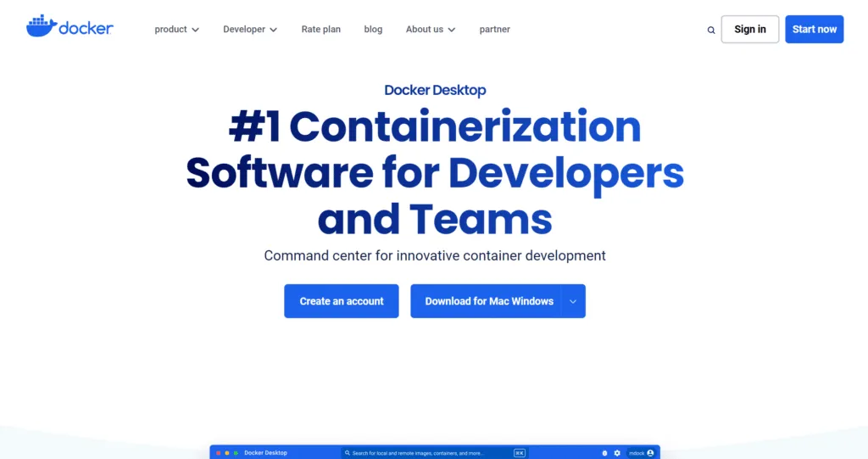Expand the About us menu
The height and width of the screenshot is (459, 868).
tap(430, 30)
